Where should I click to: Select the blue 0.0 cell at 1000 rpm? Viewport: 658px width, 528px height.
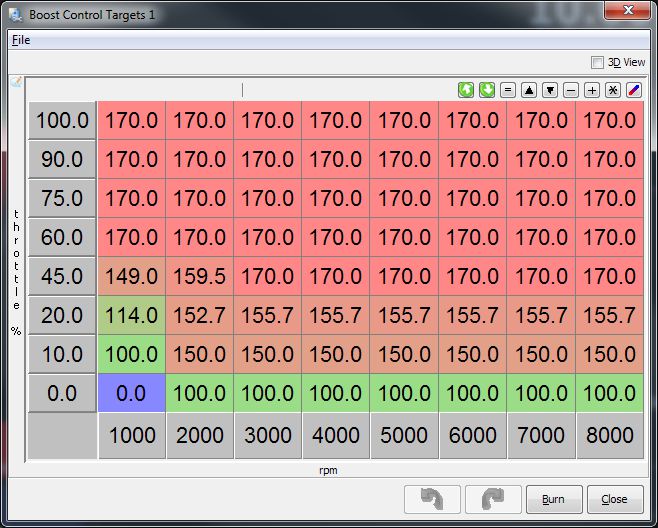tap(131, 393)
